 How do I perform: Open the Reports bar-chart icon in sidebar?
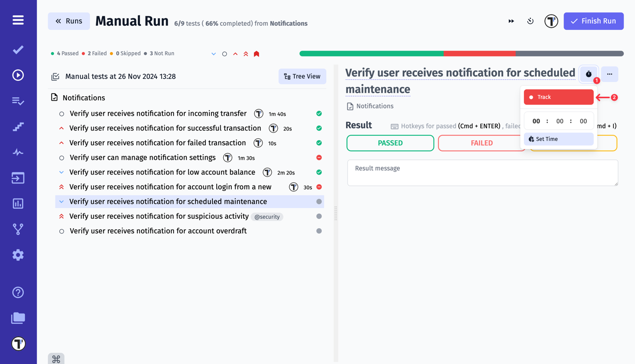[x=18, y=203]
